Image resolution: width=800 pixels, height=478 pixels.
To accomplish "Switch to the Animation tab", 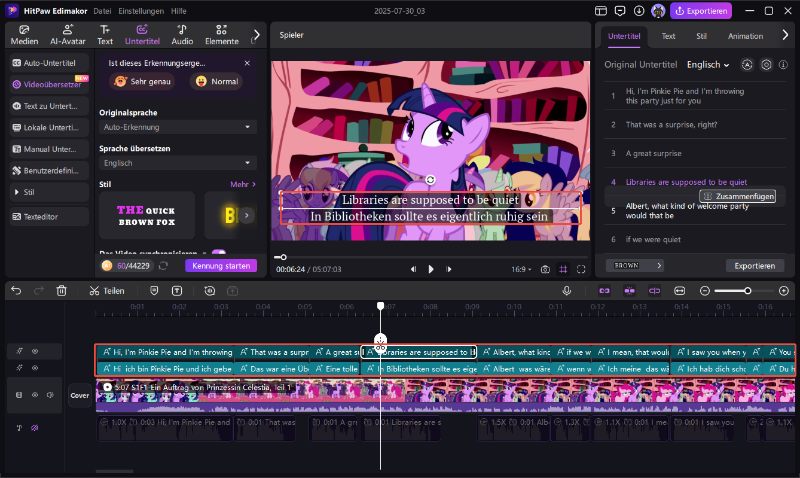I will click(x=745, y=36).
